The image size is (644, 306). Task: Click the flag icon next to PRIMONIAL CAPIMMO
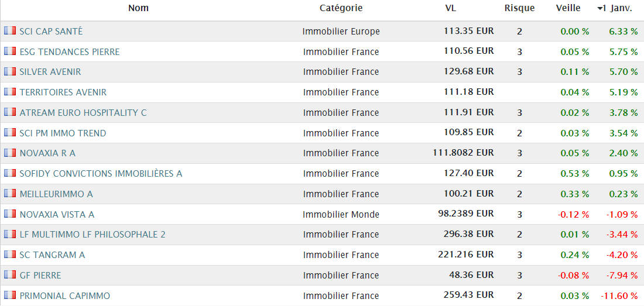[x=10, y=295]
